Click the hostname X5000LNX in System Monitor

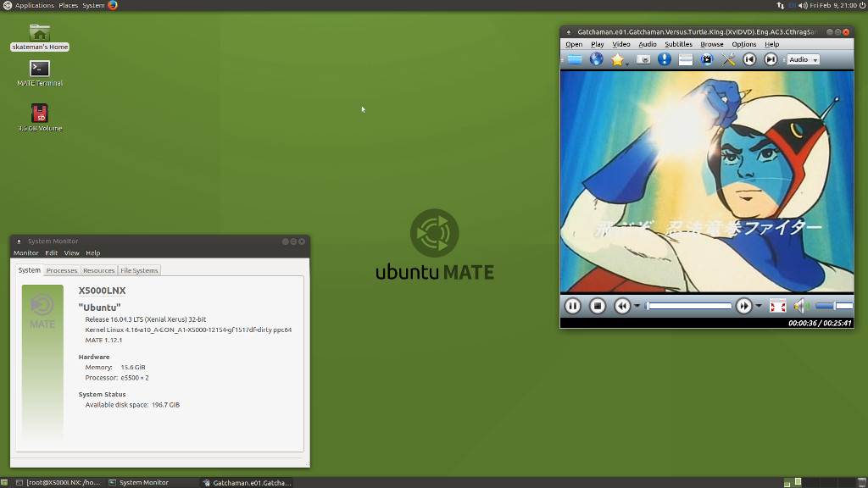point(102,291)
